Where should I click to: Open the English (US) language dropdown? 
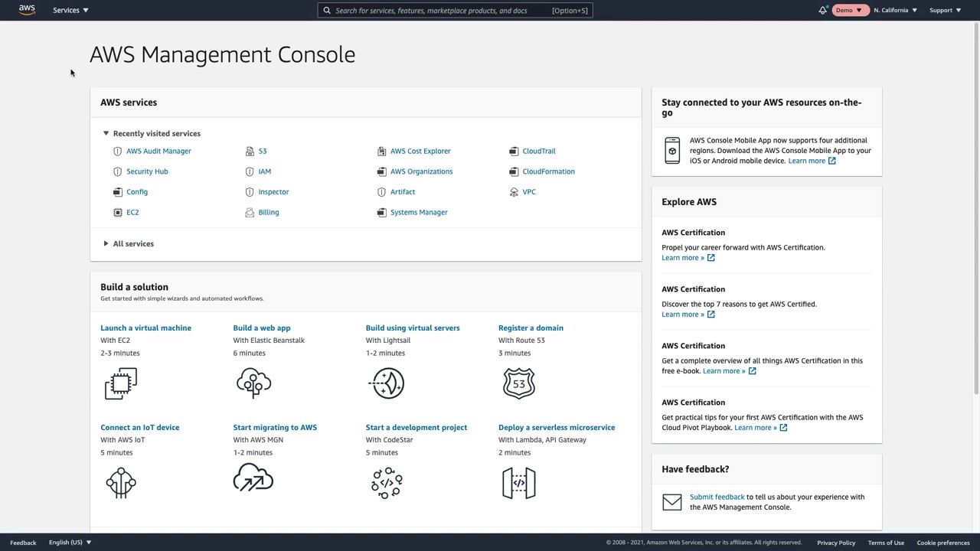[70, 543]
